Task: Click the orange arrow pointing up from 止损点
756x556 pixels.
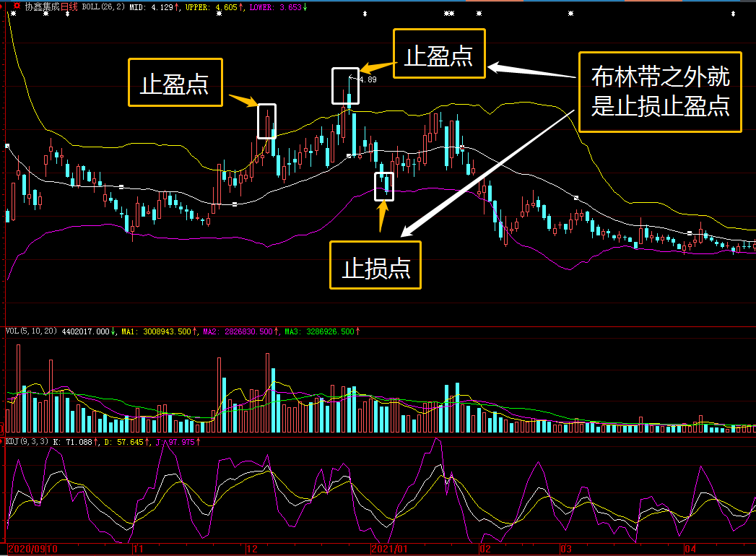Action: point(383,216)
